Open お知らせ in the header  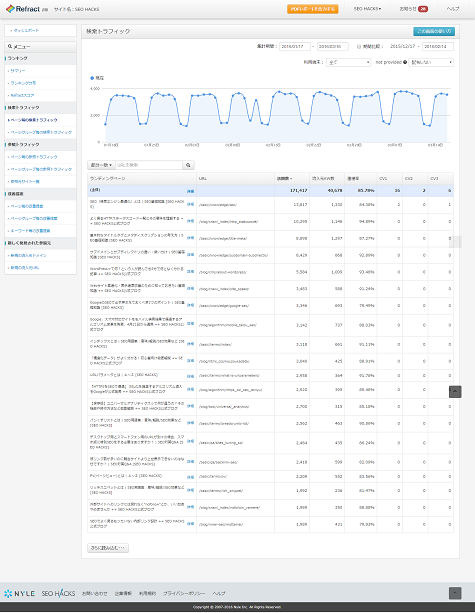[x=408, y=9]
